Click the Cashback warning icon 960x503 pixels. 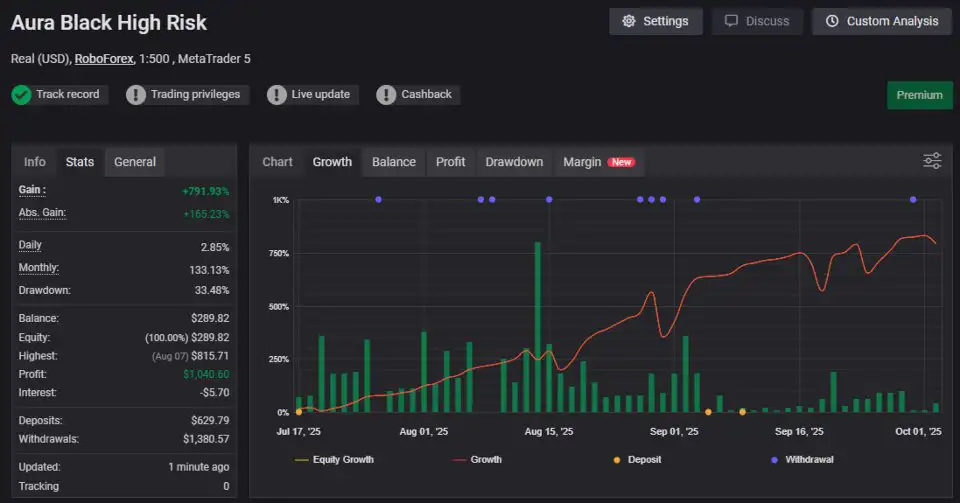386,95
